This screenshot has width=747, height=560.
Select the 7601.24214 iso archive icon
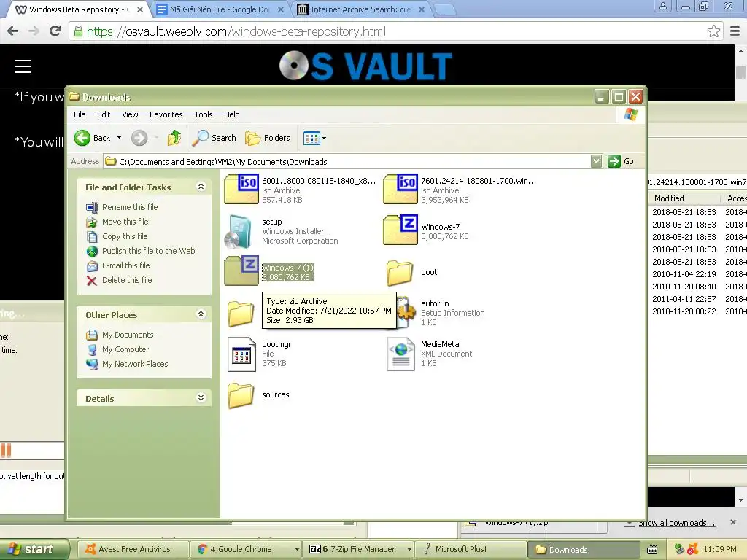400,189
